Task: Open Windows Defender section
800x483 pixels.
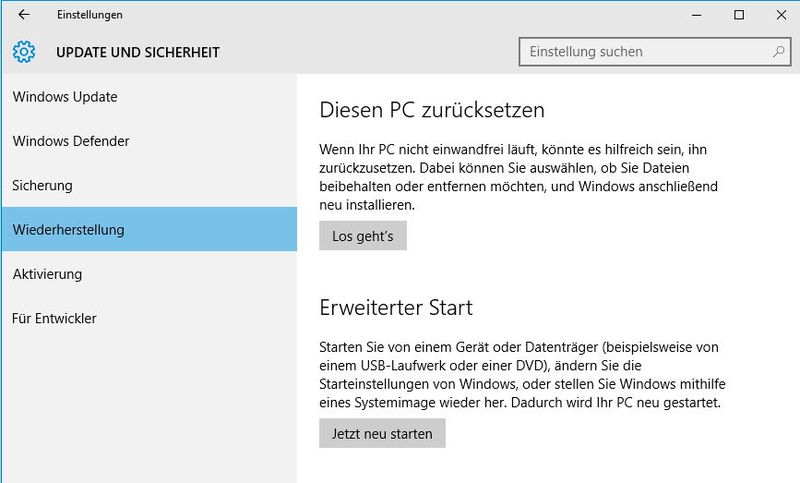Action: click(149, 141)
